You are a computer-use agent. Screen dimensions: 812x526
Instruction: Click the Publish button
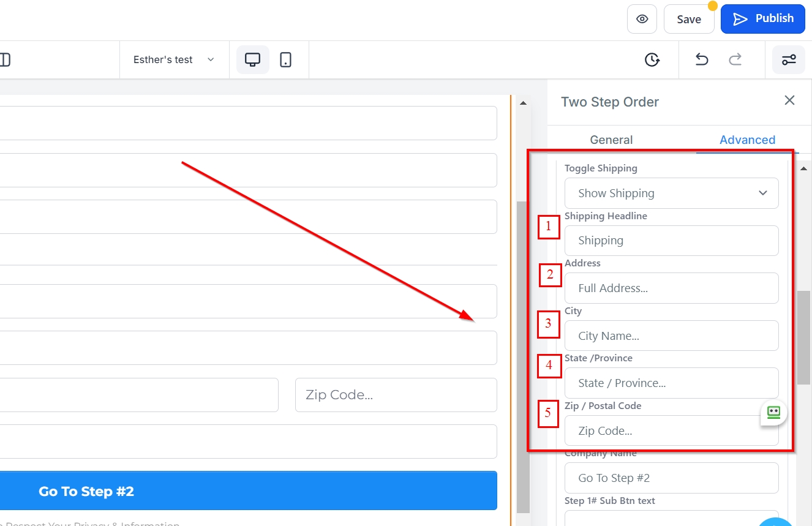(x=762, y=19)
